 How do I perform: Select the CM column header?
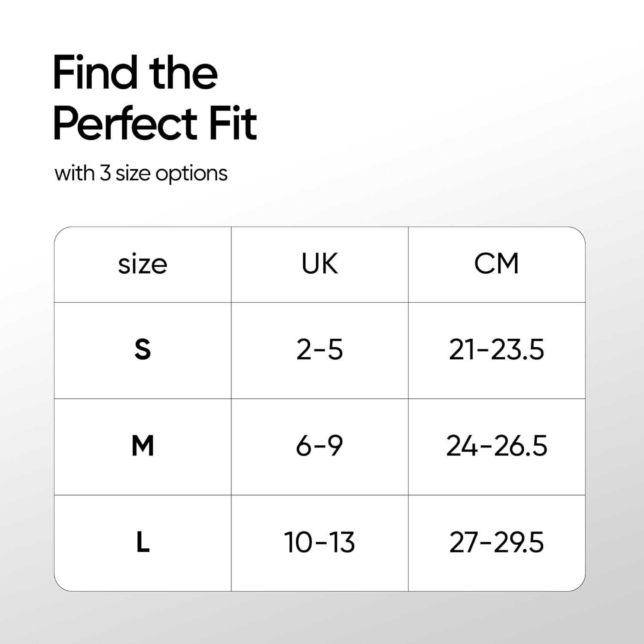(x=497, y=264)
